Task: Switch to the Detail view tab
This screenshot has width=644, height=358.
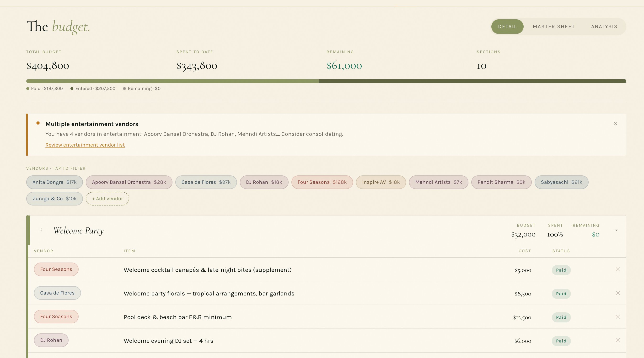Action: pyautogui.click(x=507, y=26)
